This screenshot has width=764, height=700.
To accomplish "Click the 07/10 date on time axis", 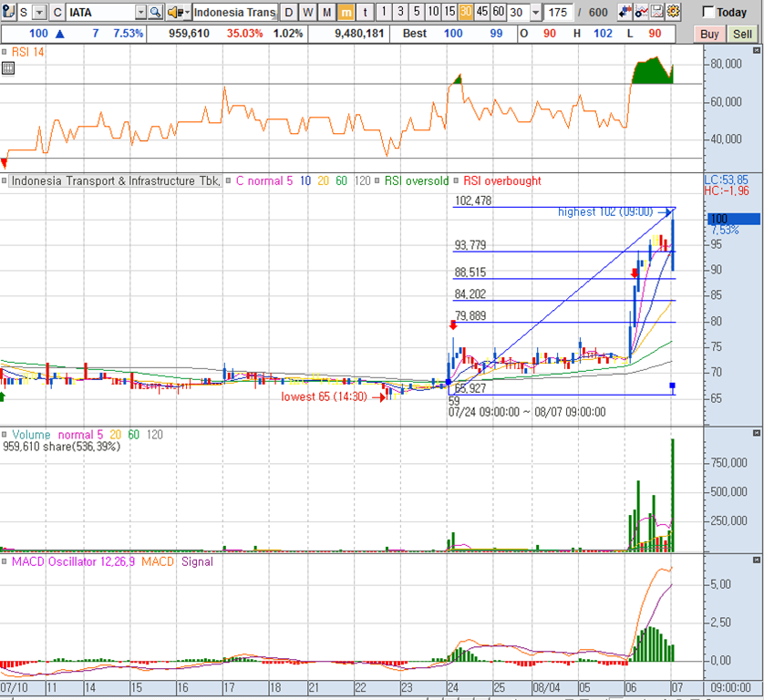I will pyautogui.click(x=14, y=687).
